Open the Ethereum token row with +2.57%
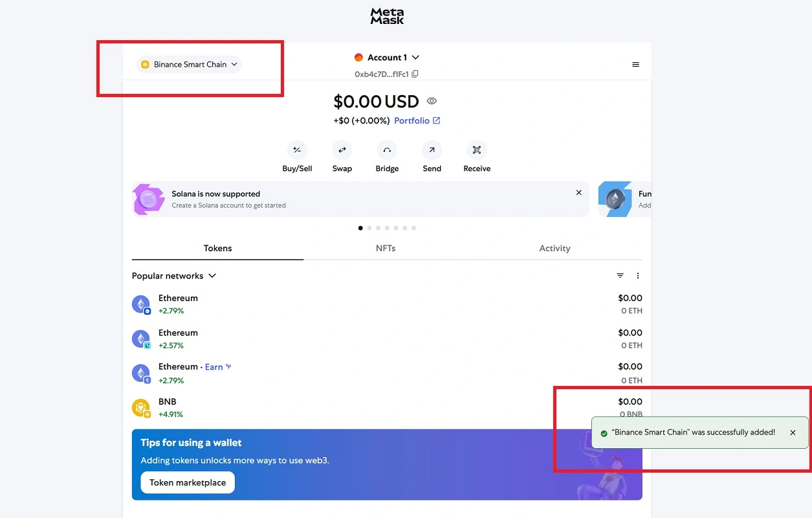This screenshot has width=812, height=518. click(x=387, y=339)
